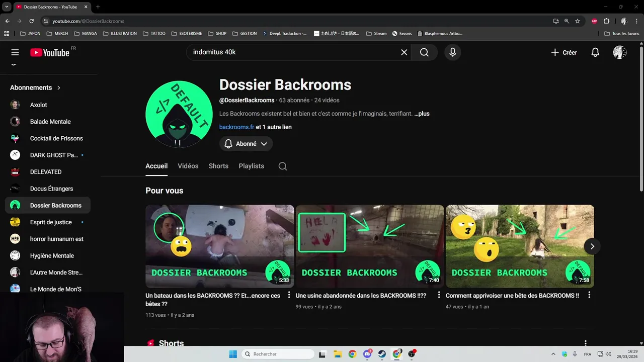Switch to the Accueil tab
The image size is (644, 362).
156,166
